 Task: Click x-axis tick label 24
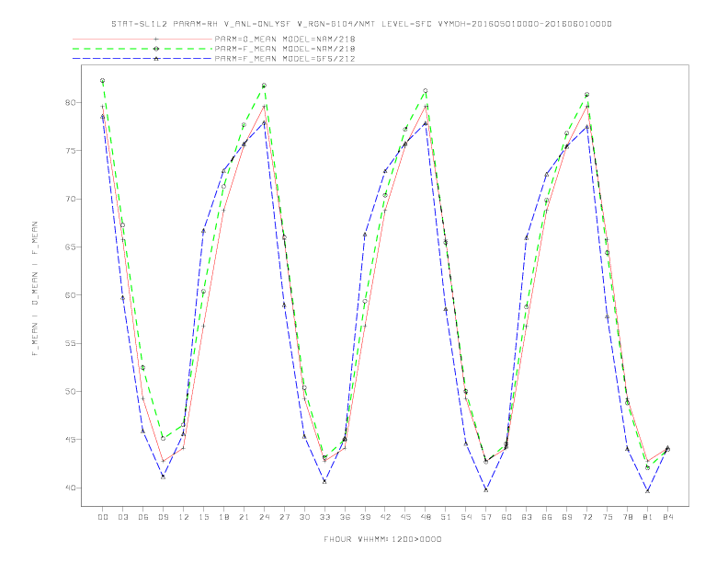pos(264,517)
